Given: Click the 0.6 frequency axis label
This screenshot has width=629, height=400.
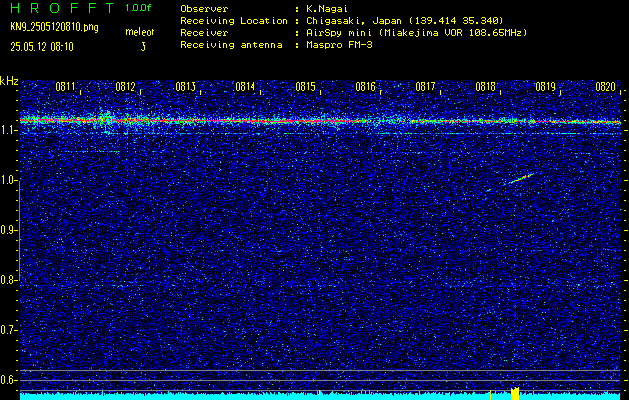Looking at the screenshot, I should pos(9,380).
